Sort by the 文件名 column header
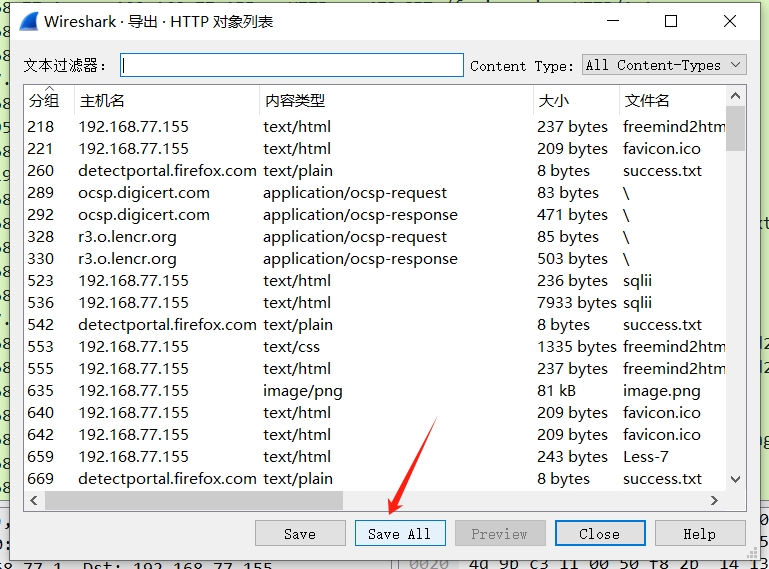This screenshot has height=569, width=769. point(672,101)
